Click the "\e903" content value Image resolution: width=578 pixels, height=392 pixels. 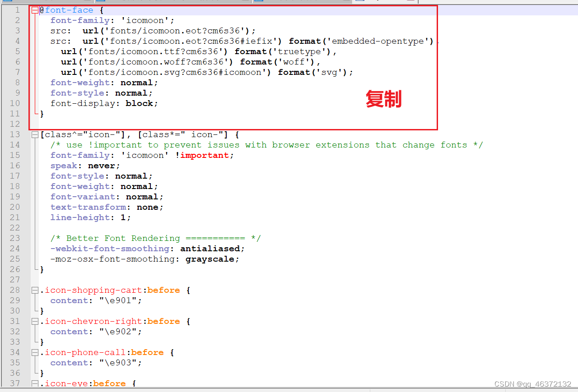[x=118, y=363]
